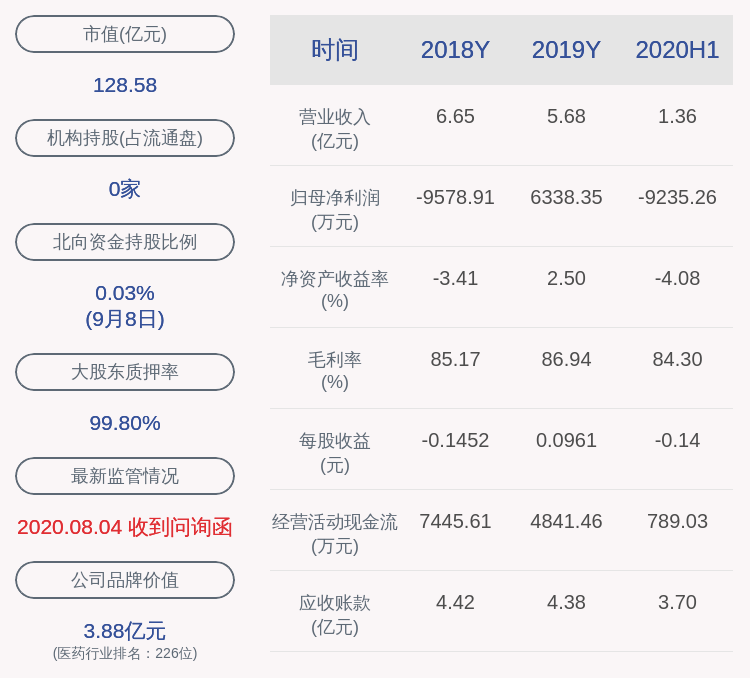Click the 2019Y column header
The width and height of the screenshot is (750, 678).
(x=566, y=50)
